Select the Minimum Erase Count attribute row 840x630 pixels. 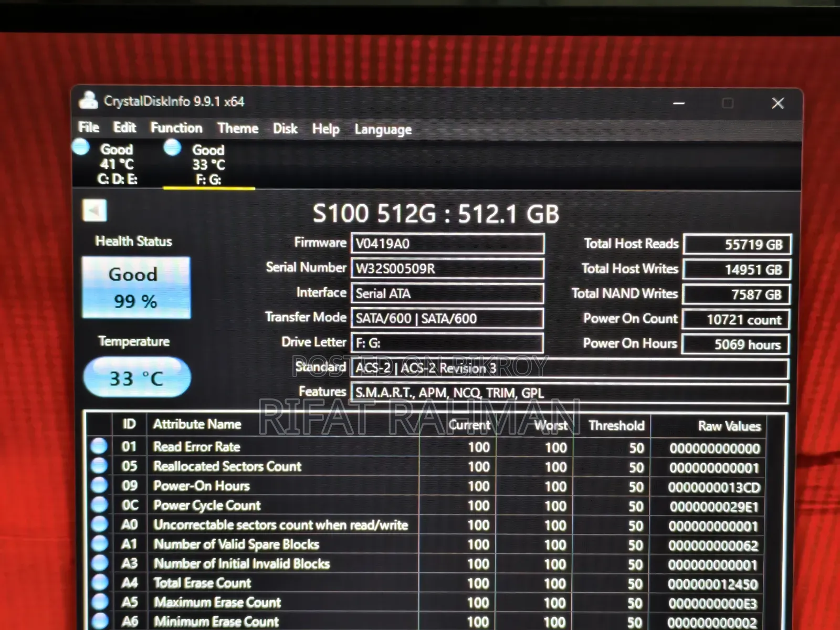(426, 622)
